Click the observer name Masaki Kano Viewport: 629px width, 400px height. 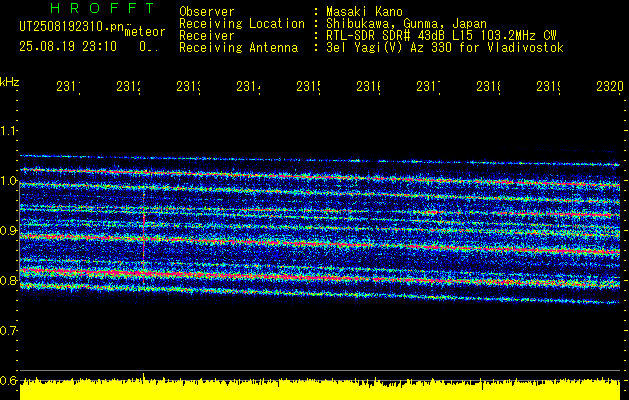point(364,12)
